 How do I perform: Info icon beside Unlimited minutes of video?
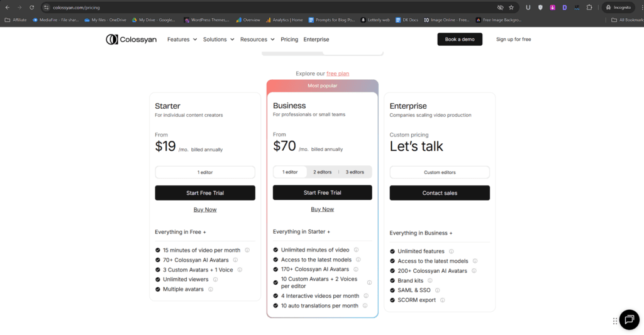click(356, 250)
